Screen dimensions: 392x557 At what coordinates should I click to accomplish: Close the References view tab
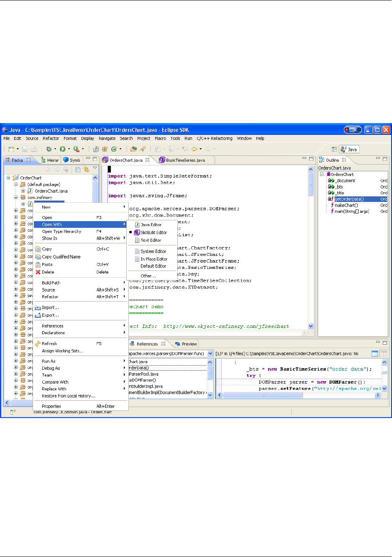pos(163,344)
